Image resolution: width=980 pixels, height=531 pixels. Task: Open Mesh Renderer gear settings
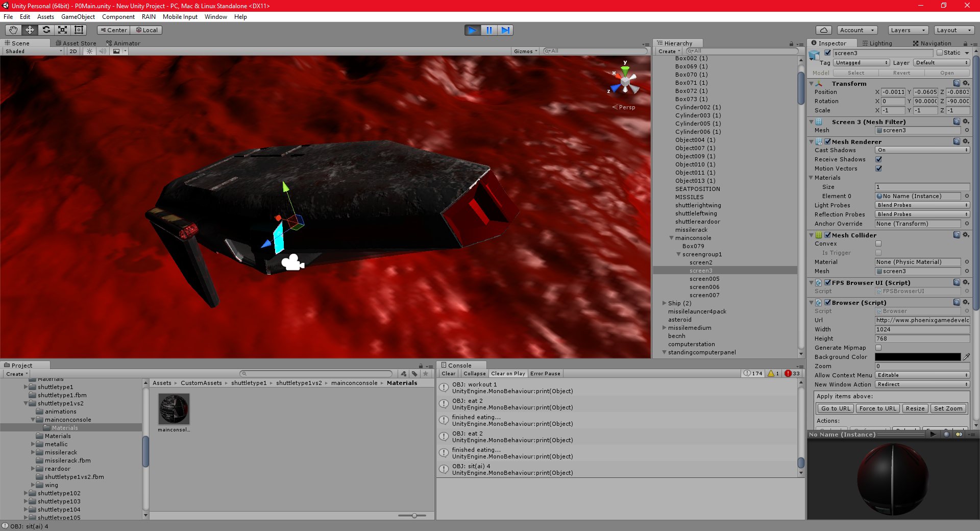(966, 141)
